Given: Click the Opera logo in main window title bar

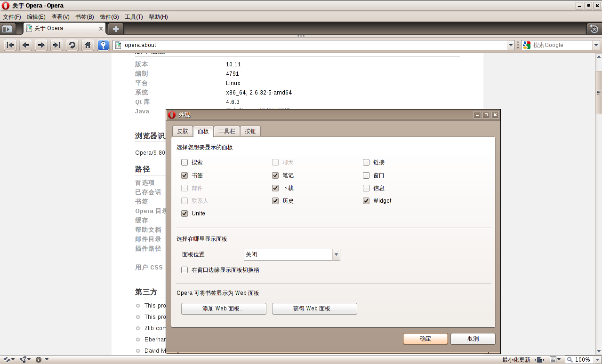Looking at the screenshot, I should [5, 6].
